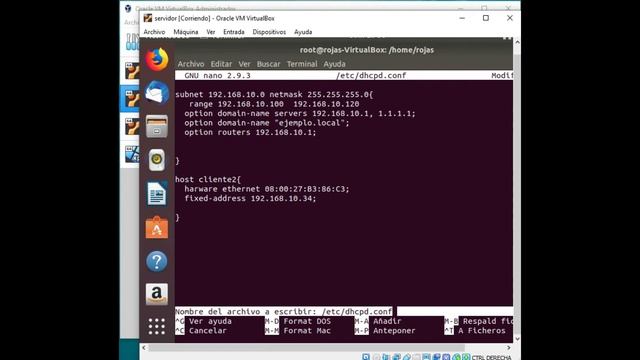Open Firefox from the Ubuntu dock
640x360 pixels.
(157, 60)
